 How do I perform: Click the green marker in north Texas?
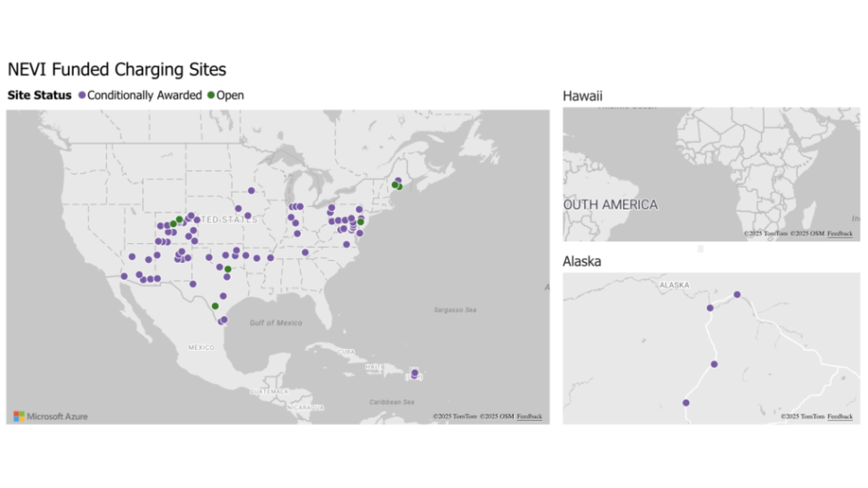point(228,269)
